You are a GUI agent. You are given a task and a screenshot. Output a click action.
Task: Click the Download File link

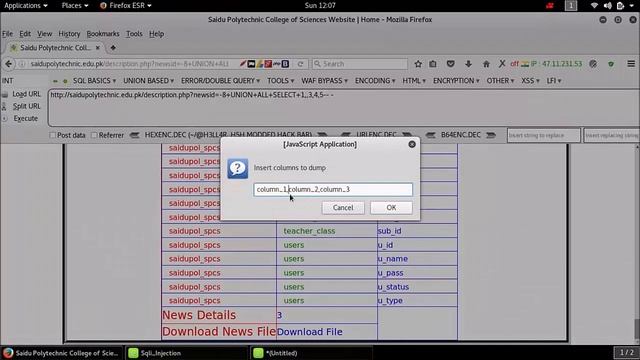click(x=309, y=332)
